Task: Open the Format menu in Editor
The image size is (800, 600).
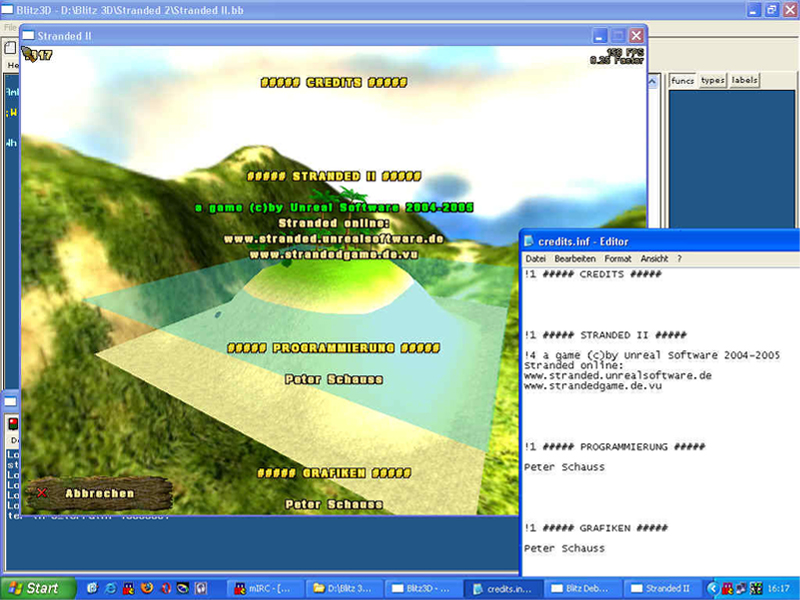Action: click(618, 258)
